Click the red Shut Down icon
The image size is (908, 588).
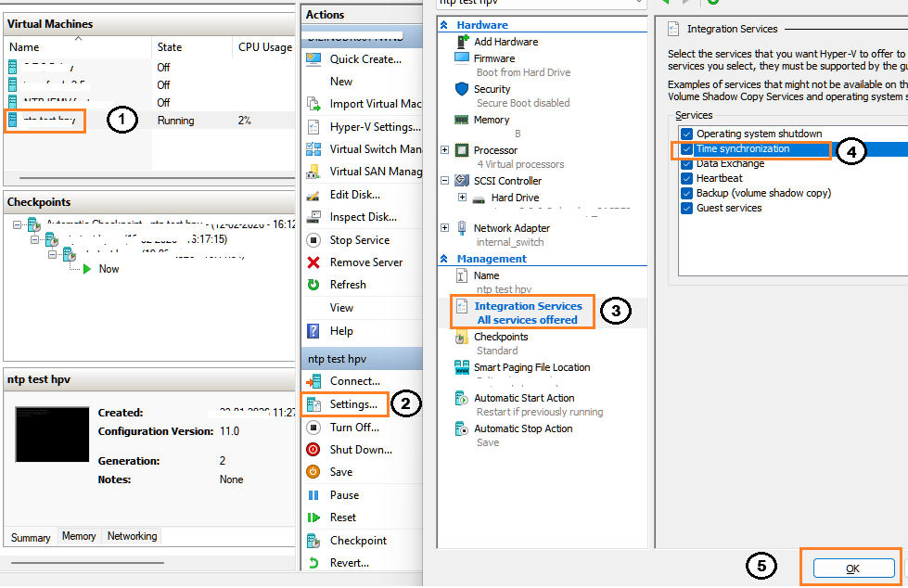coord(313,450)
